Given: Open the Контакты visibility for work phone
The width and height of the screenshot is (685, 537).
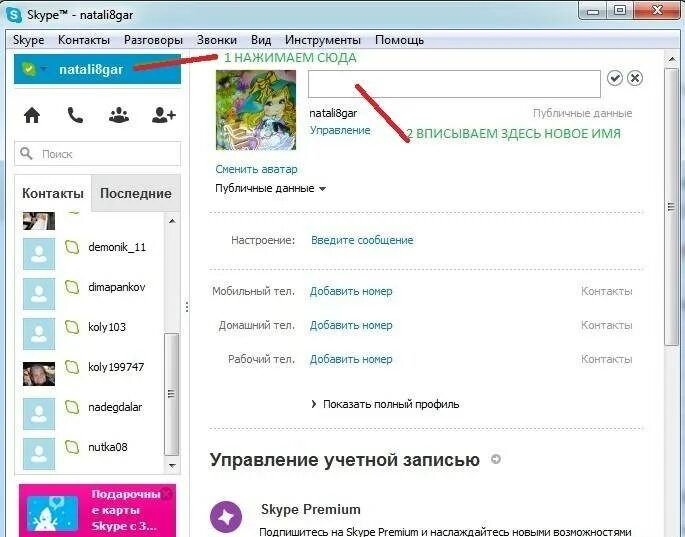Looking at the screenshot, I should (x=606, y=359).
